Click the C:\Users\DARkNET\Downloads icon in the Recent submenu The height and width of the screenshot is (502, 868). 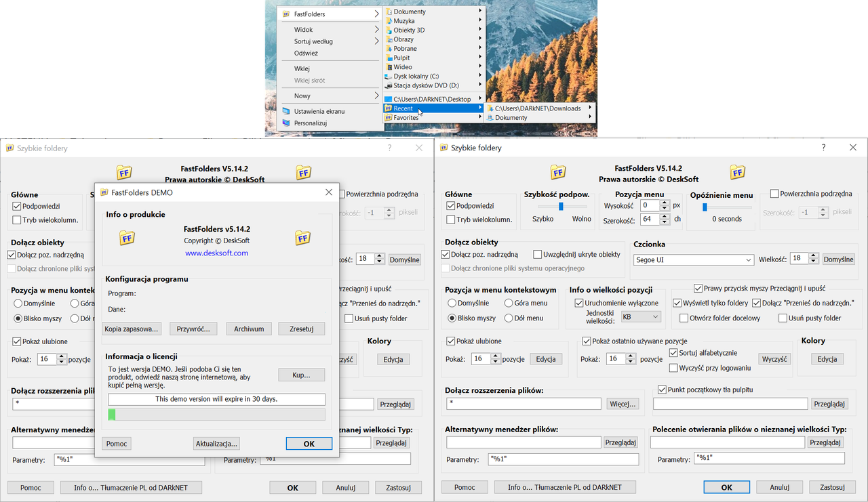[x=490, y=108]
